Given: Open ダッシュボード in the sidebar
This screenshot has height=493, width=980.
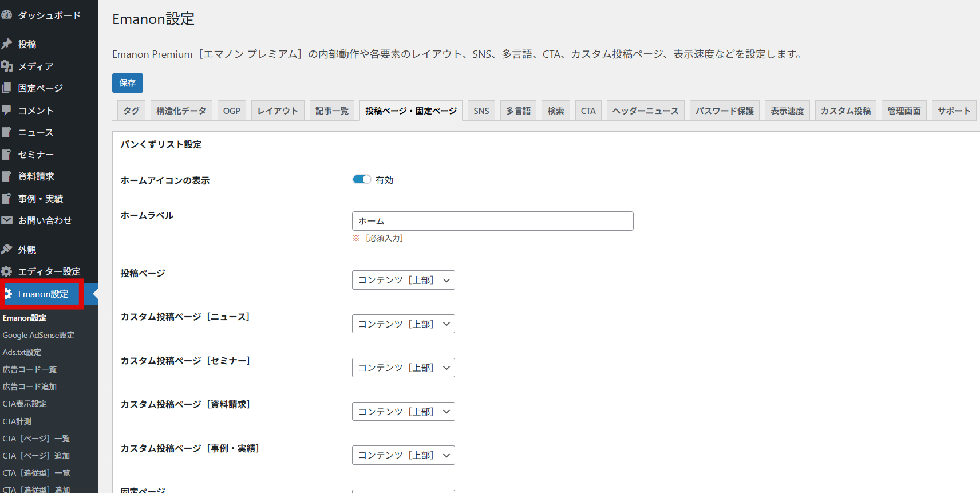Looking at the screenshot, I should (49, 15).
